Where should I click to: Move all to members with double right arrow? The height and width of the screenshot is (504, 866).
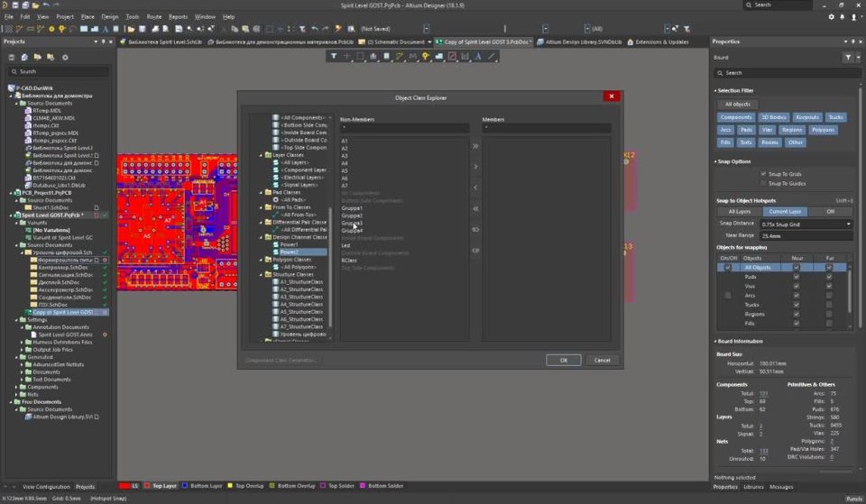tap(475, 146)
